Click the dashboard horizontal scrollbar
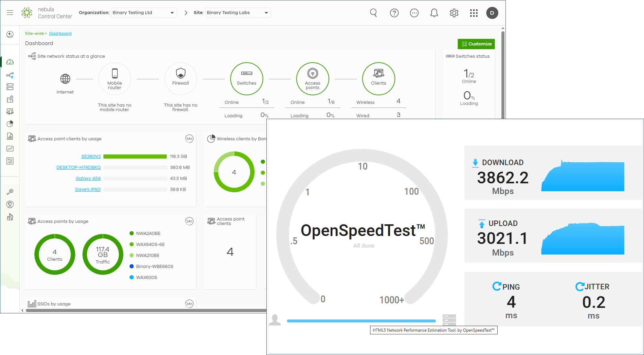This screenshot has width=644, height=355. [x=146, y=310]
